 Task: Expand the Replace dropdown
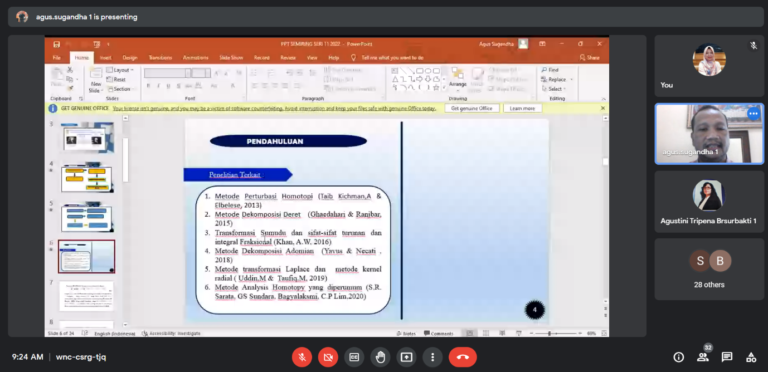click(x=557, y=79)
